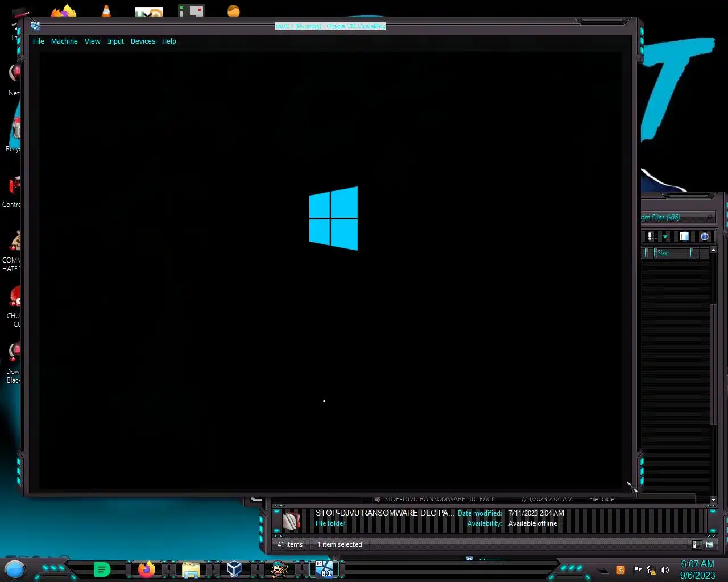The height and width of the screenshot is (582, 728).
Task: Open the clock showing 6:07 AM
Action: [x=697, y=569]
